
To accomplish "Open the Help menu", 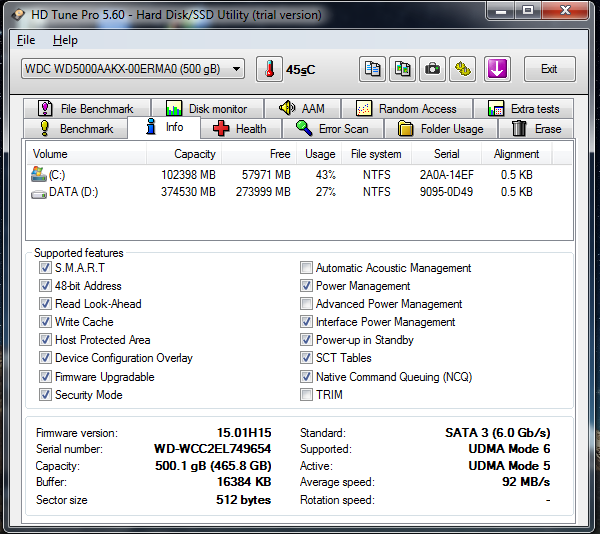I will coord(65,40).
